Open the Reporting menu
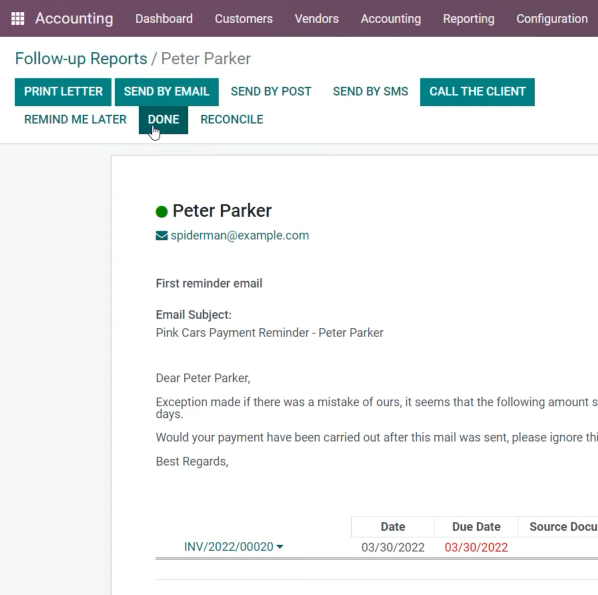The width and height of the screenshot is (598, 595). point(469,19)
